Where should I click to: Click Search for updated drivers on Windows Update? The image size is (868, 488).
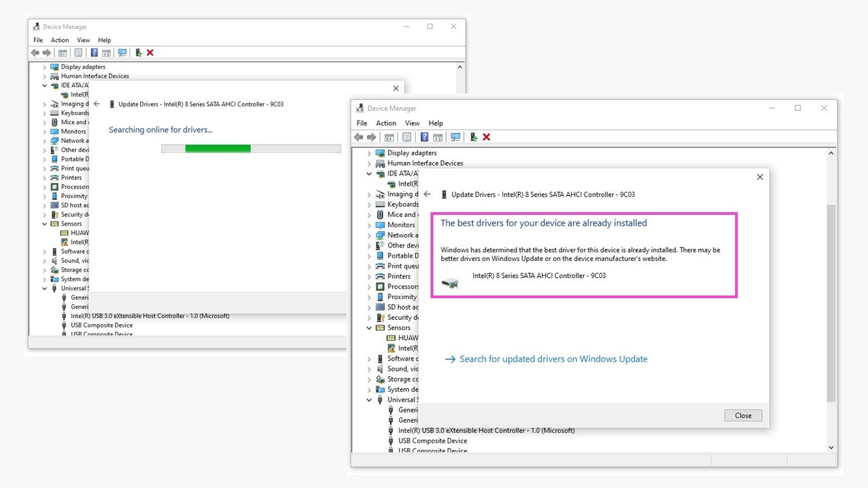pos(546,359)
